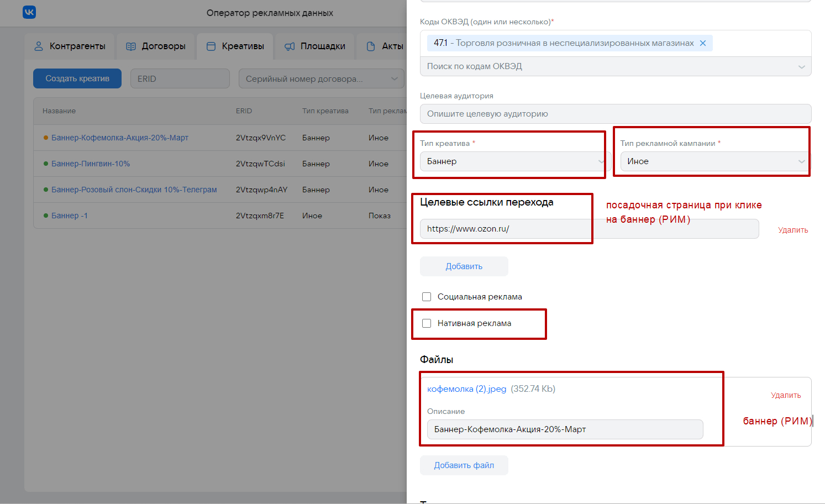Image resolution: width=825 pixels, height=504 pixels.
Task: Click the Акты file icon
Action: click(371, 46)
